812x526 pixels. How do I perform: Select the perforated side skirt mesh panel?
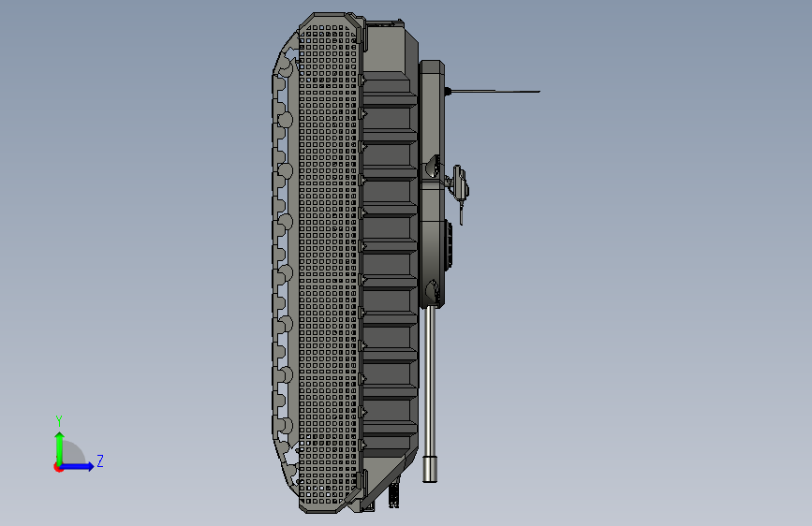tap(329, 264)
